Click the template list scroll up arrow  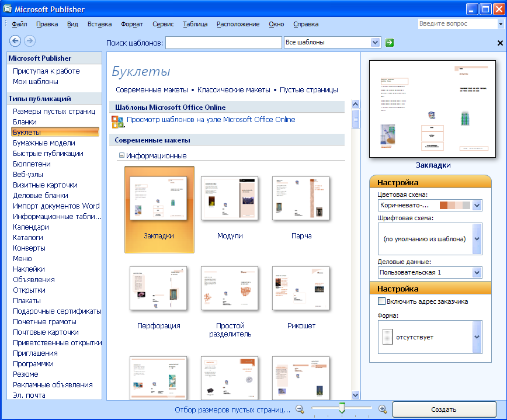(x=356, y=104)
